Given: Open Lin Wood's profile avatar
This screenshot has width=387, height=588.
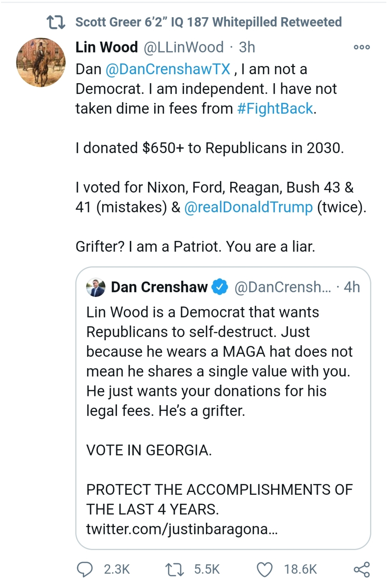Looking at the screenshot, I should pyautogui.click(x=41, y=62).
